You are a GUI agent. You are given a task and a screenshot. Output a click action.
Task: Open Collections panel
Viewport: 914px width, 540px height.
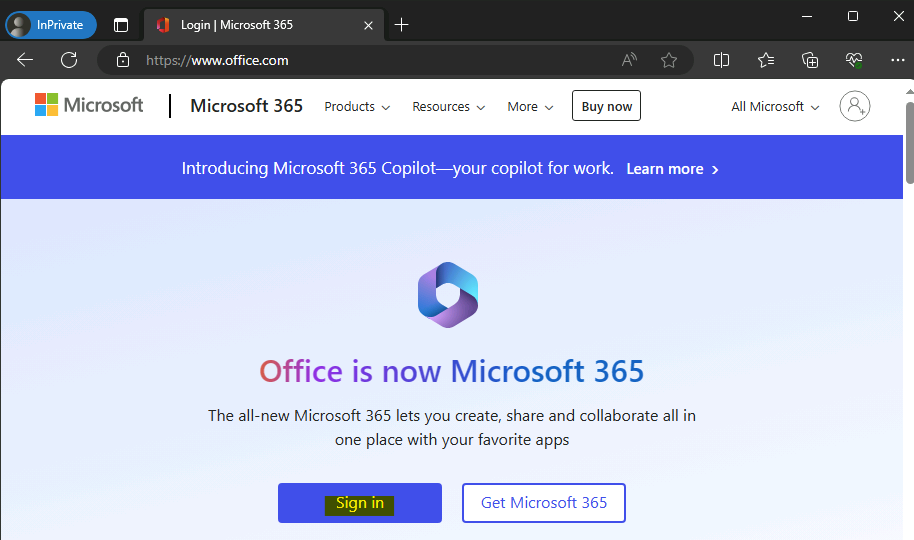point(810,60)
